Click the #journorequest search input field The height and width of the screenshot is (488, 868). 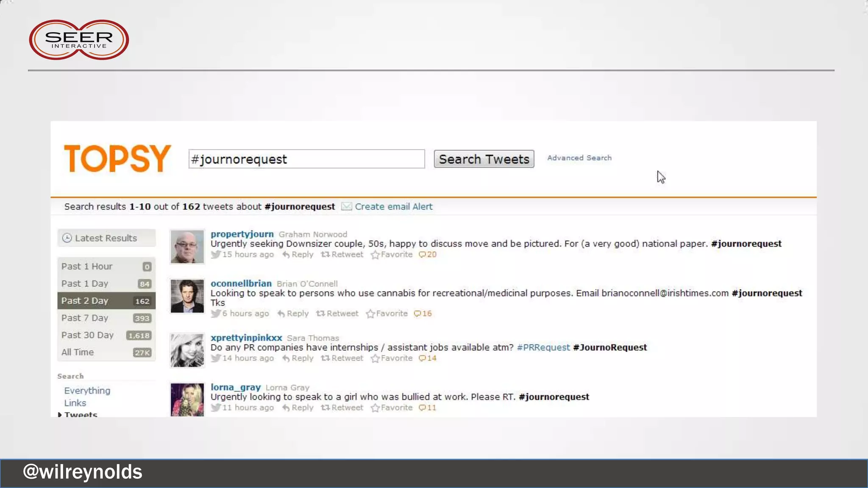pyautogui.click(x=306, y=159)
